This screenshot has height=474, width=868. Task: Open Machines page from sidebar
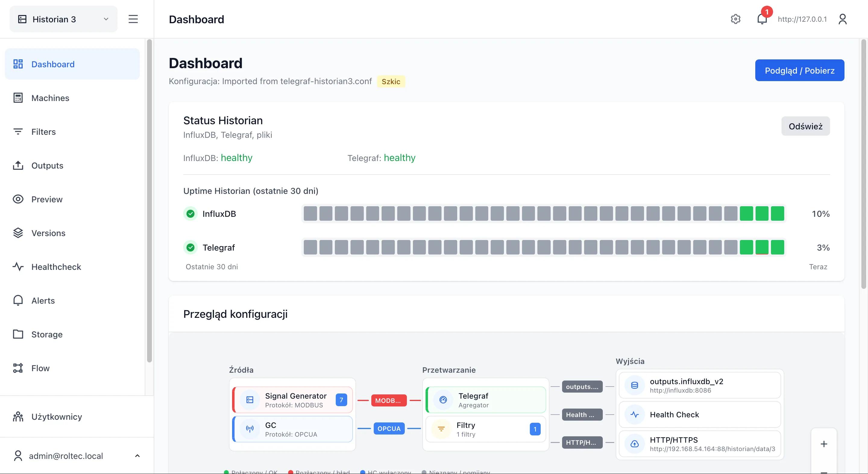(x=72, y=98)
